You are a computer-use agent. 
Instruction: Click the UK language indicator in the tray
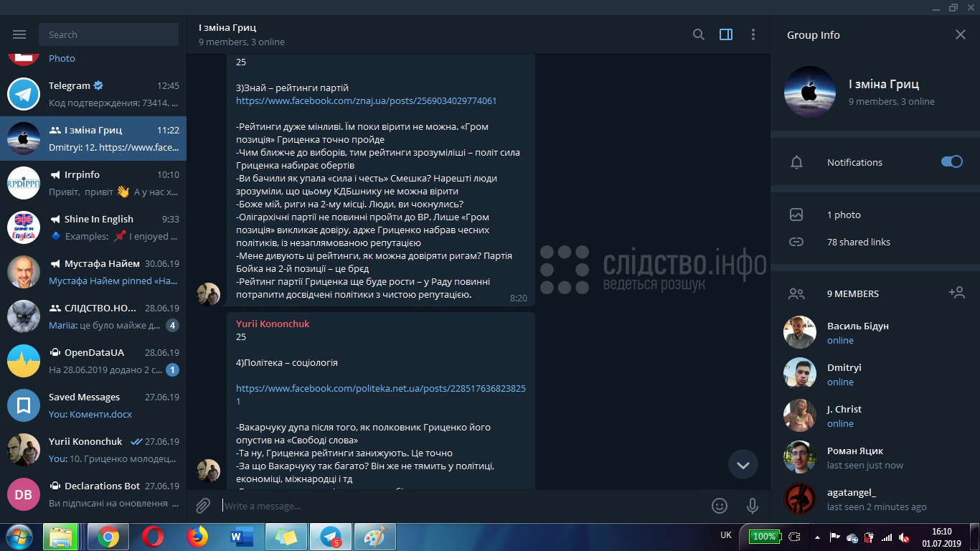point(726,535)
